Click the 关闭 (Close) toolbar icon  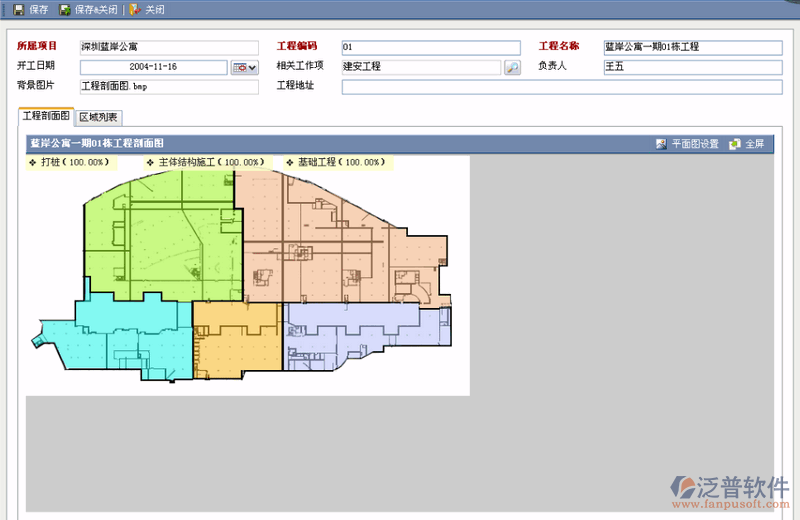click(x=135, y=10)
